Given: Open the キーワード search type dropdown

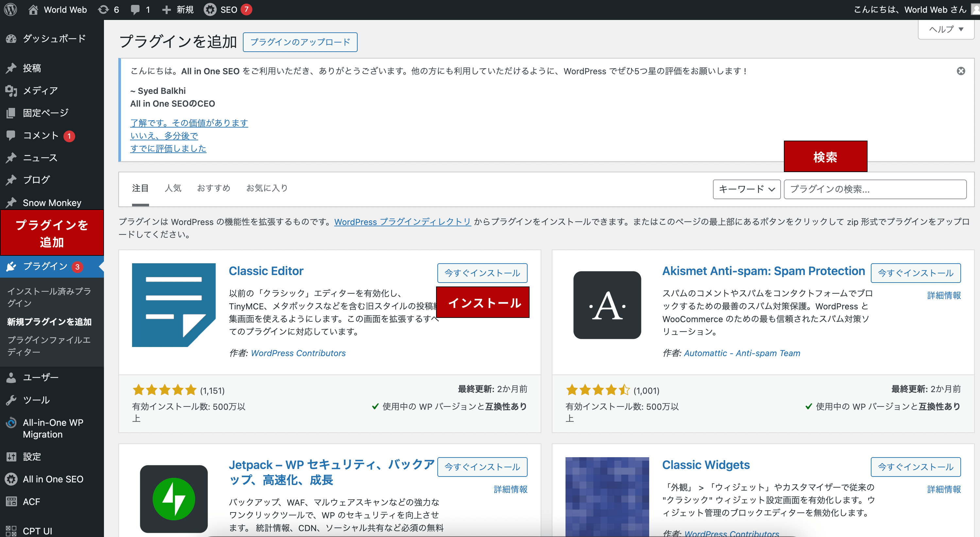Looking at the screenshot, I should tap(746, 189).
